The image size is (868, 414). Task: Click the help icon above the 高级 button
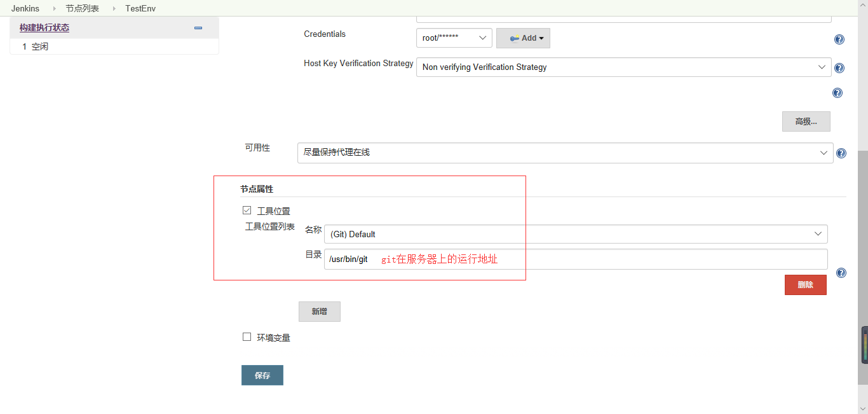(837, 93)
